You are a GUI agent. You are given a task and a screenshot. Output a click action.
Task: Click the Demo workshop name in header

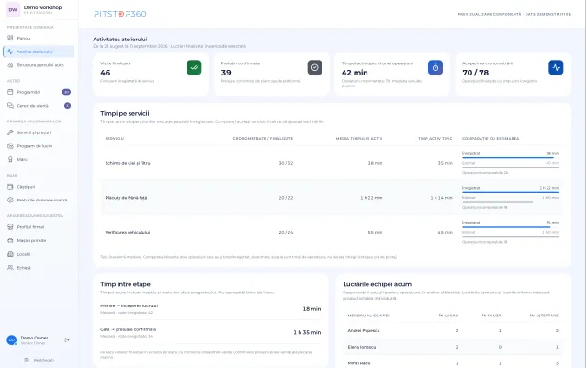pos(42,7)
